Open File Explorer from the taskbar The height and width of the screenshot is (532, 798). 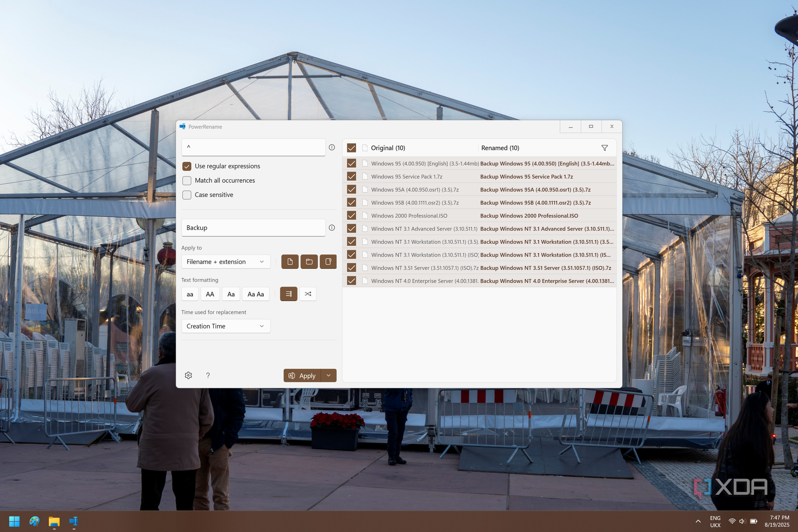[x=54, y=521]
